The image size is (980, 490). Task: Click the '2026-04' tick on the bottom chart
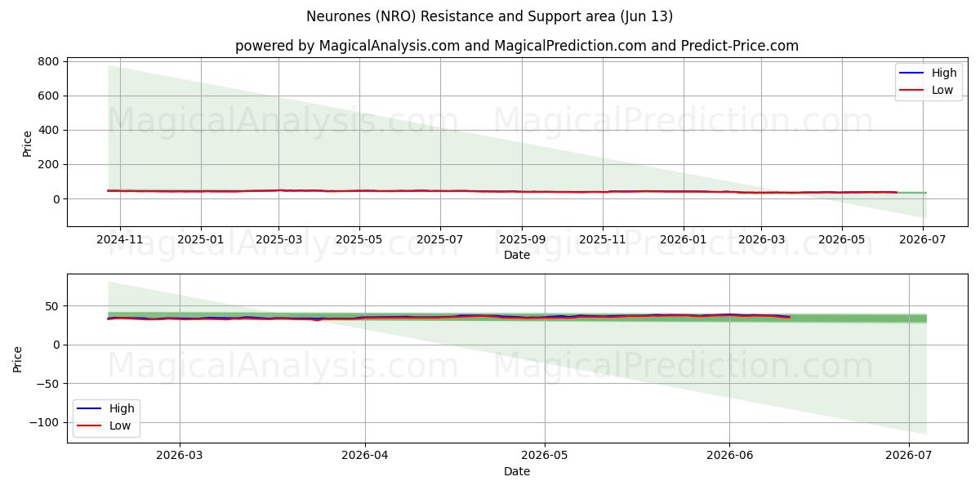365,456
